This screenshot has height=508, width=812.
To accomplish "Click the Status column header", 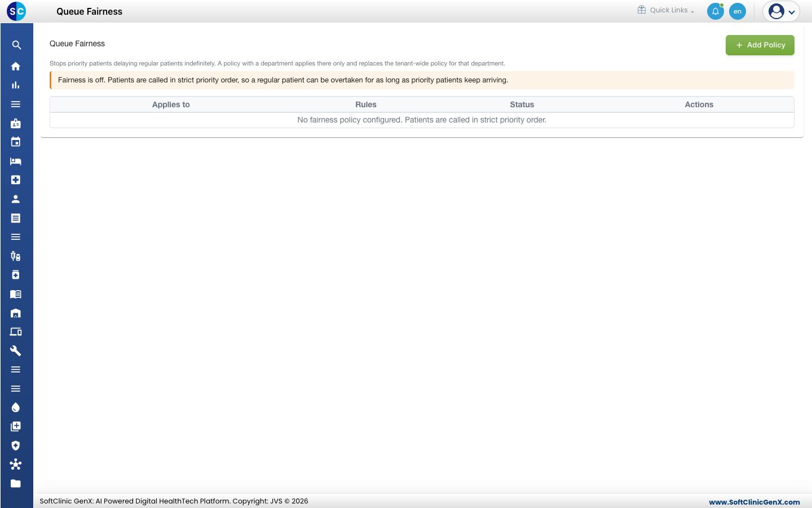I will click(x=522, y=104).
